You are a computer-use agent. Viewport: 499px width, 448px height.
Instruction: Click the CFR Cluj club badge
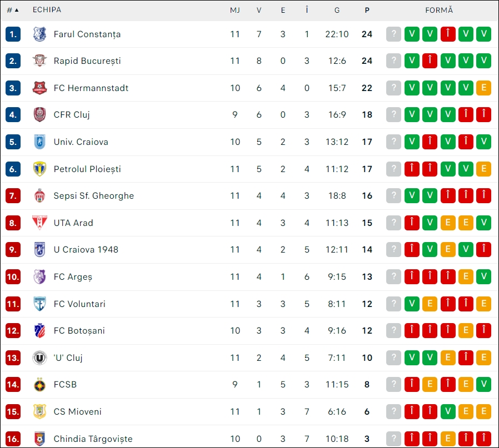(x=40, y=115)
